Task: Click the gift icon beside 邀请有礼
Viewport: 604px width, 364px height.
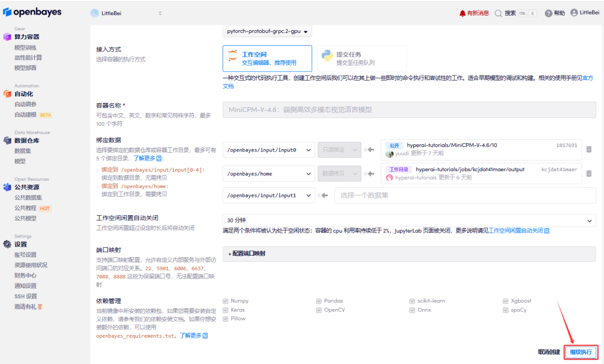Action: pos(40,306)
